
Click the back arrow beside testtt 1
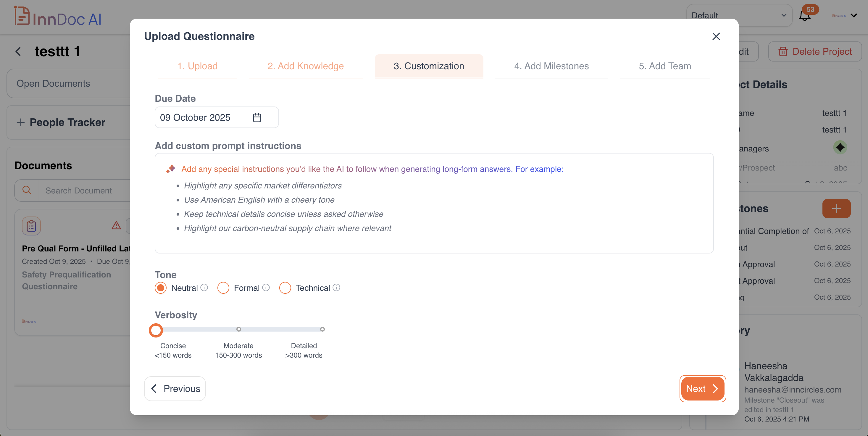(x=18, y=51)
